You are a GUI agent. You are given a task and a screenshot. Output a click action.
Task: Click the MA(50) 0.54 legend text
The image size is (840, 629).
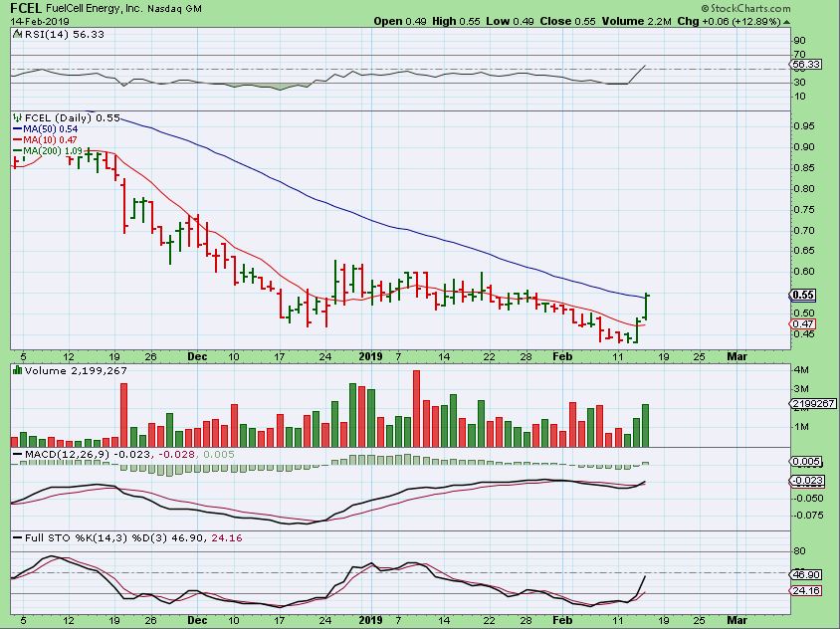(x=51, y=129)
